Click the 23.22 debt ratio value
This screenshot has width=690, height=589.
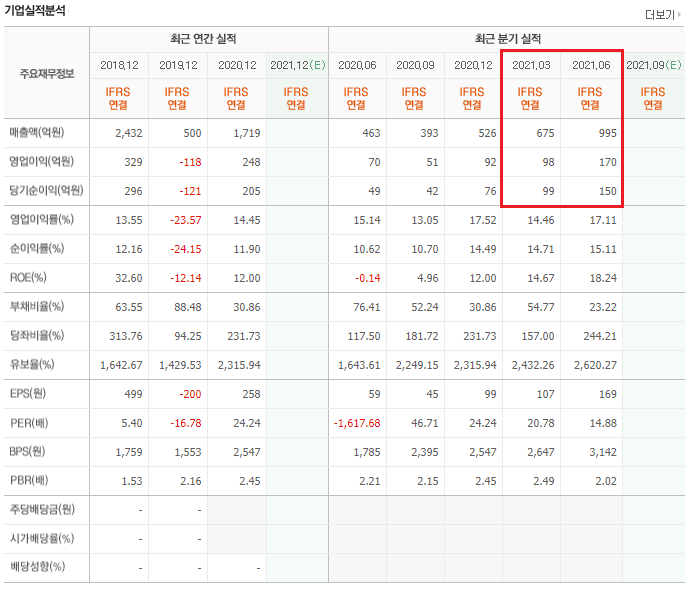[x=603, y=307]
